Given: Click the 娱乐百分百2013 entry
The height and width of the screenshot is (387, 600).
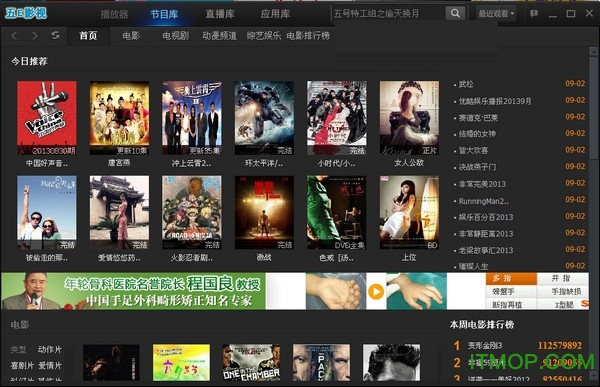Looking at the screenshot, I should point(486,217).
